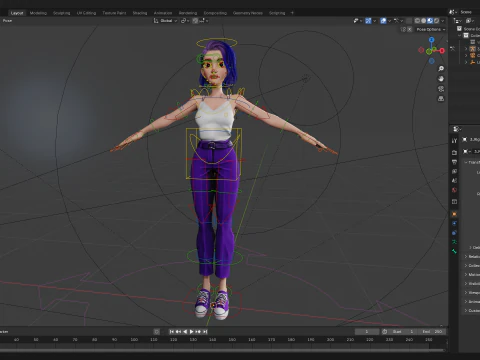Open the Tool properties tab
Viewport: 480px width, 360px height.
454,141
